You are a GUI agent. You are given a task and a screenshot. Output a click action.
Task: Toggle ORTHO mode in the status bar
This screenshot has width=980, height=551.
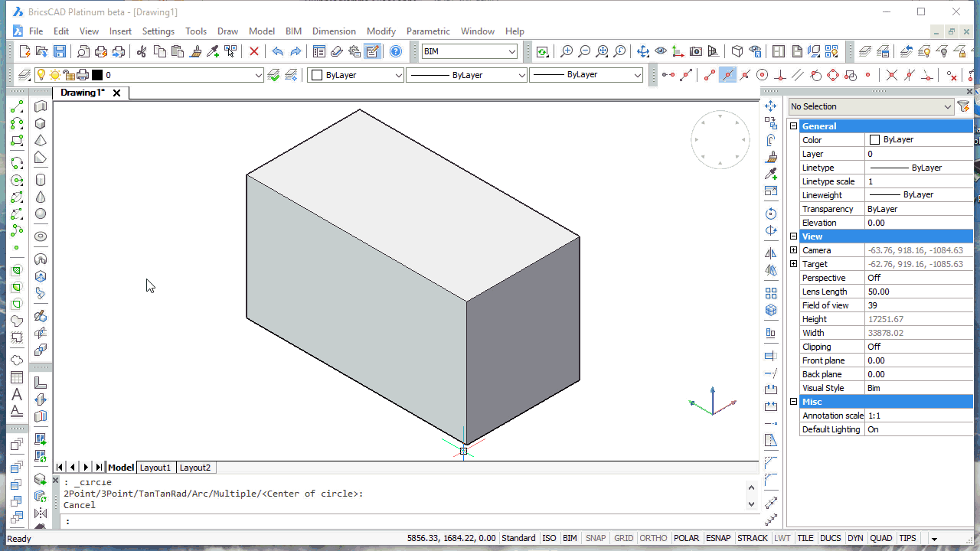click(653, 538)
